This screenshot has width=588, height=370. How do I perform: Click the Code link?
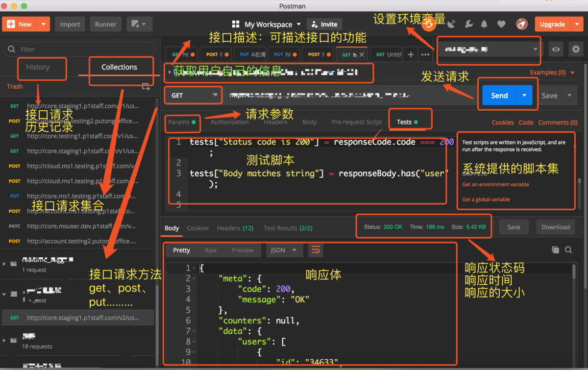coord(526,123)
